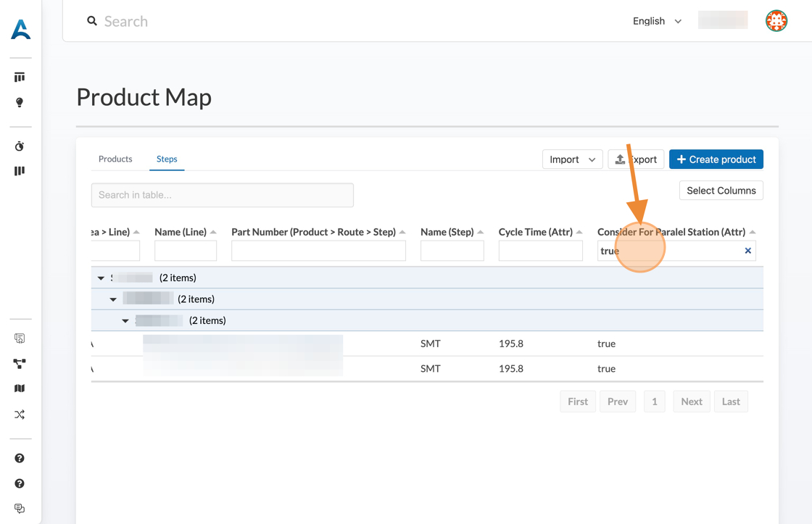Viewport: 812px width, 524px height.
Task: Open the lightbulb icon in sidebar
Action: (20, 102)
